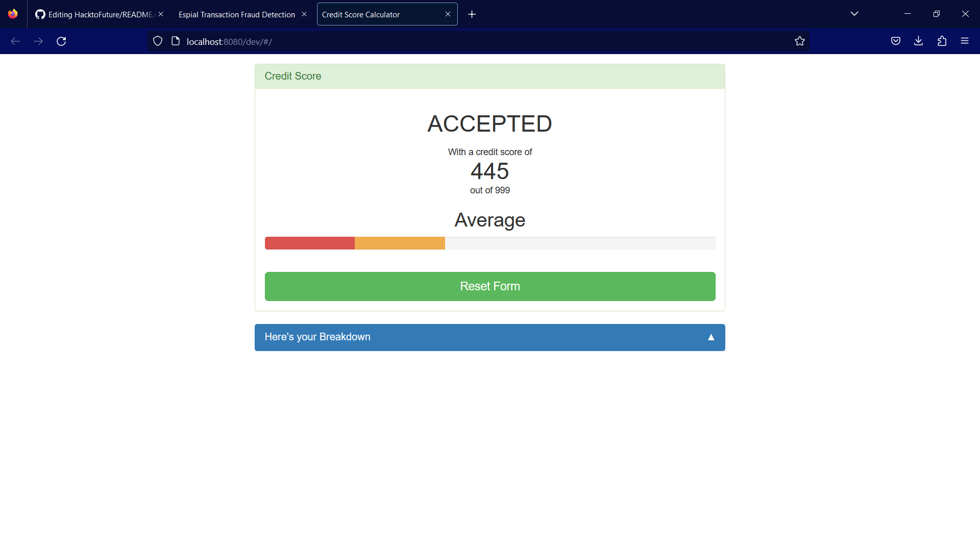This screenshot has width=980, height=551.
Task: Click the Credit Score header link
Action: 292,76
